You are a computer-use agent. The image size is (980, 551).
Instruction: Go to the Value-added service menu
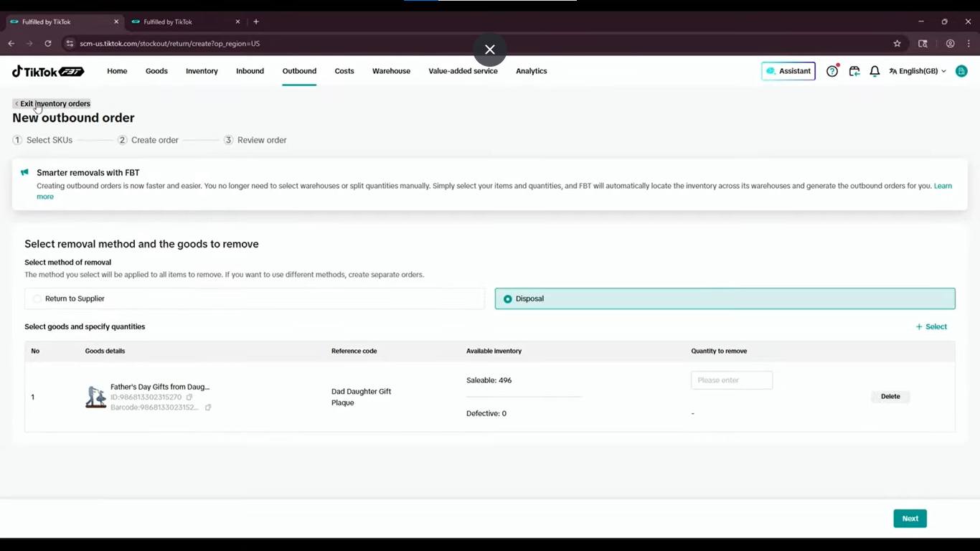463,71
